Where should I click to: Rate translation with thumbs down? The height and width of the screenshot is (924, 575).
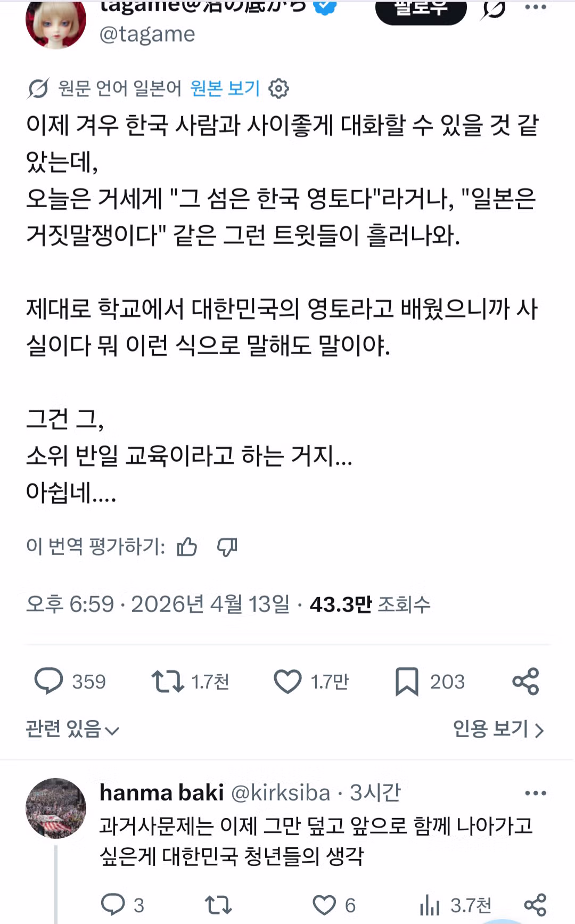coord(227,547)
